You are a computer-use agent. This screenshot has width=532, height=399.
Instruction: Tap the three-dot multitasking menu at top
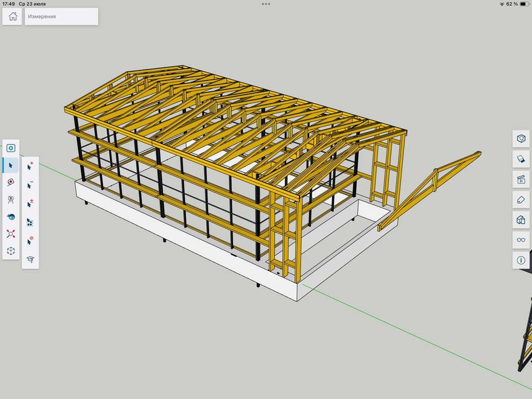pyautogui.click(x=266, y=4)
